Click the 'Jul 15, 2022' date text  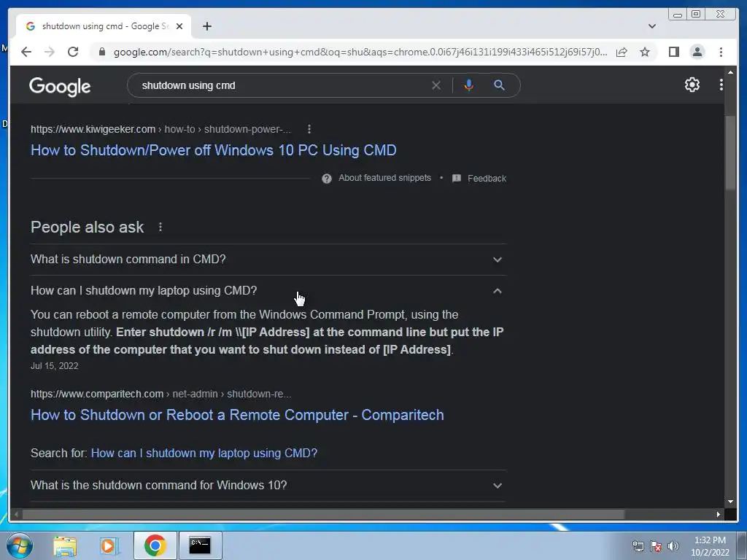pyautogui.click(x=54, y=366)
